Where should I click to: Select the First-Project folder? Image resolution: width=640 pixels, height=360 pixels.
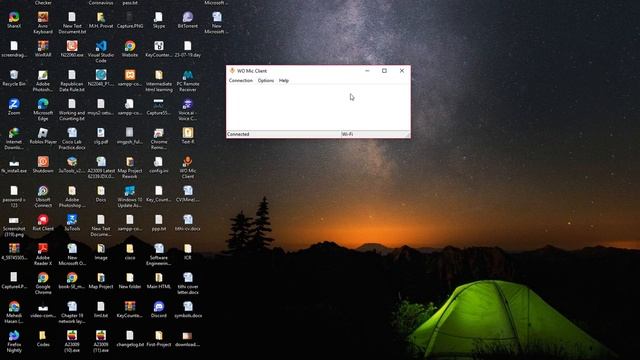pos(159,339)
